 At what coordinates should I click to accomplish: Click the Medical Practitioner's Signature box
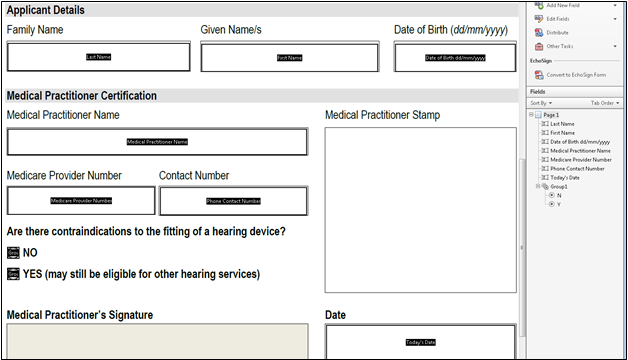(157, 342)
